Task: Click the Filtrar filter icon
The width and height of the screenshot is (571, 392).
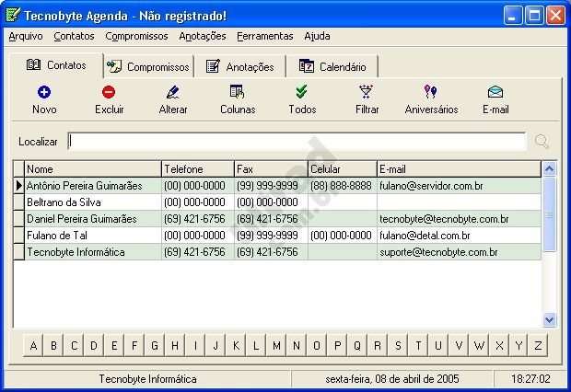Action: pyautogui.click(x=366, y=92)
